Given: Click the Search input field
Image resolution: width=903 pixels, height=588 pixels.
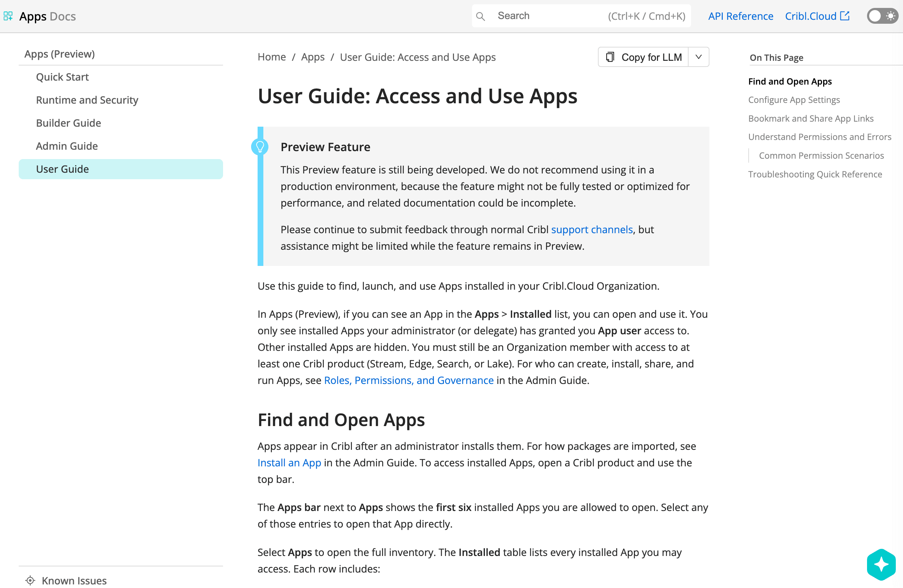Looking at the screenshot, I should pyautogui.click(x=581, y=16).
